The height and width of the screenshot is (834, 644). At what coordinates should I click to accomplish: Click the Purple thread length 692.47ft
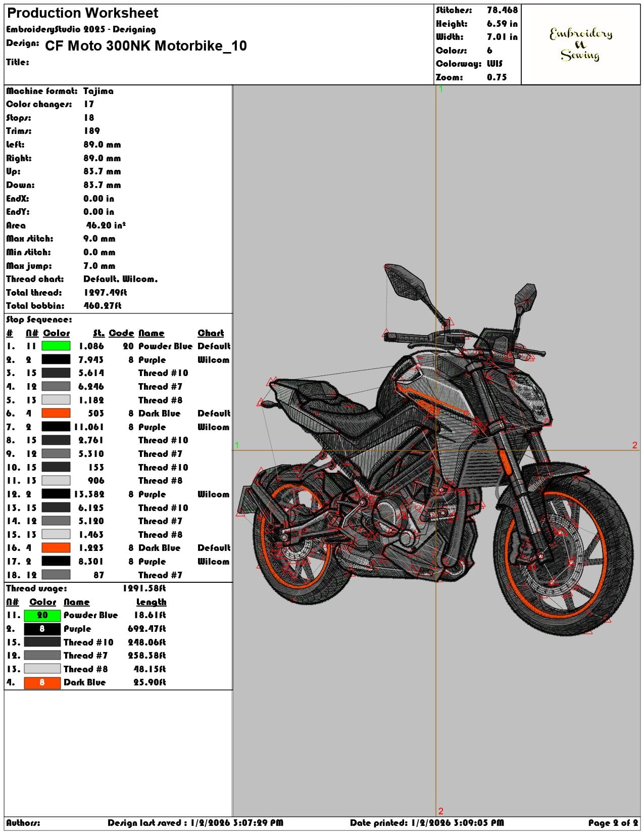[x=147, y=629]
